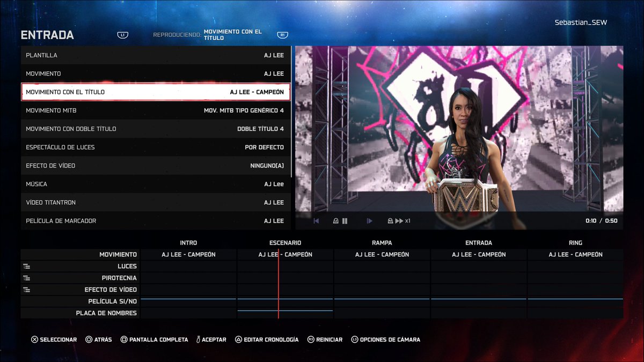
Task: Skip to previous segment in preview player
Action: coord(316,221)
